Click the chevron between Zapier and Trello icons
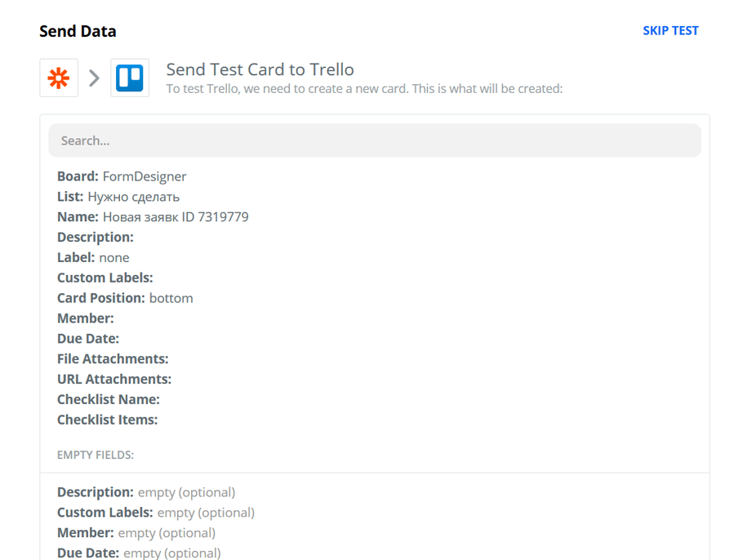 94,78
